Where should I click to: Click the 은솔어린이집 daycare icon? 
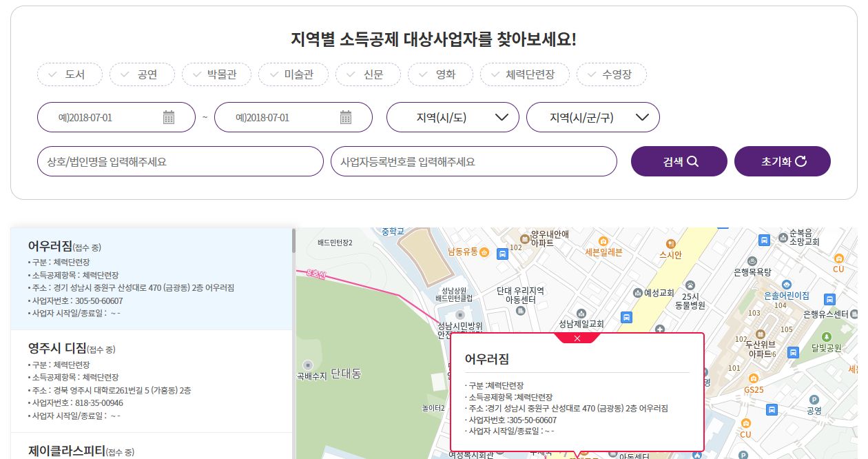787,284
